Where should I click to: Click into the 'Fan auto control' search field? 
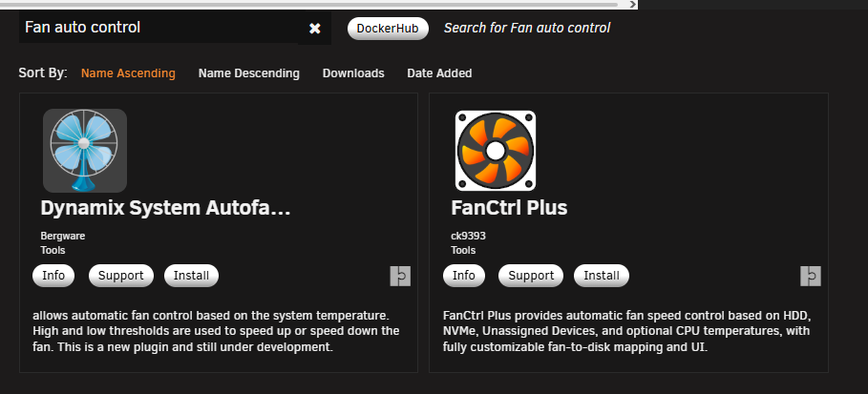point(159,27)
